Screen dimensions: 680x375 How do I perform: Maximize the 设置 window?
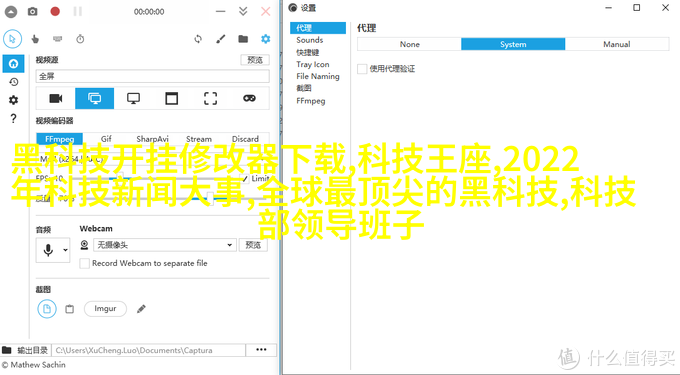coord(637,7)
